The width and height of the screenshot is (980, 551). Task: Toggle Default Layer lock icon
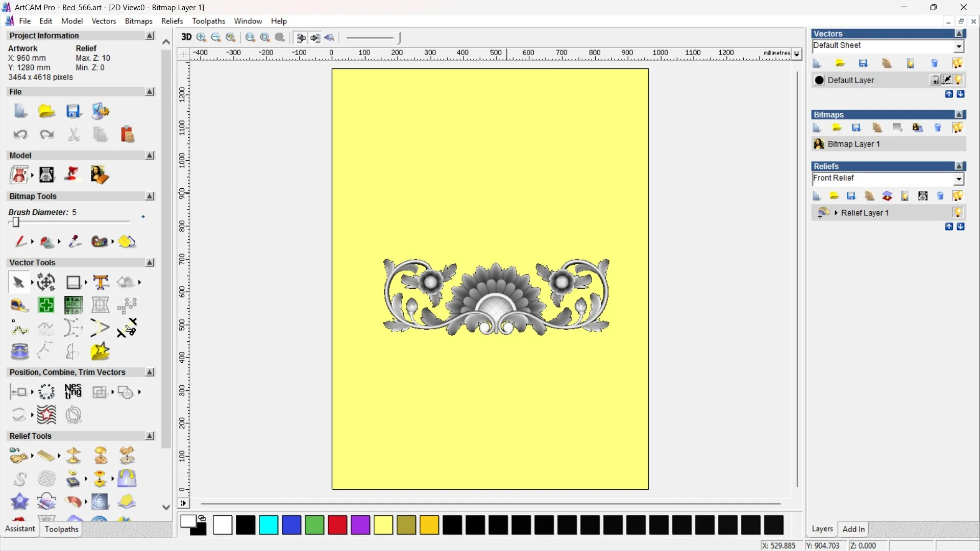click(935, 80)
